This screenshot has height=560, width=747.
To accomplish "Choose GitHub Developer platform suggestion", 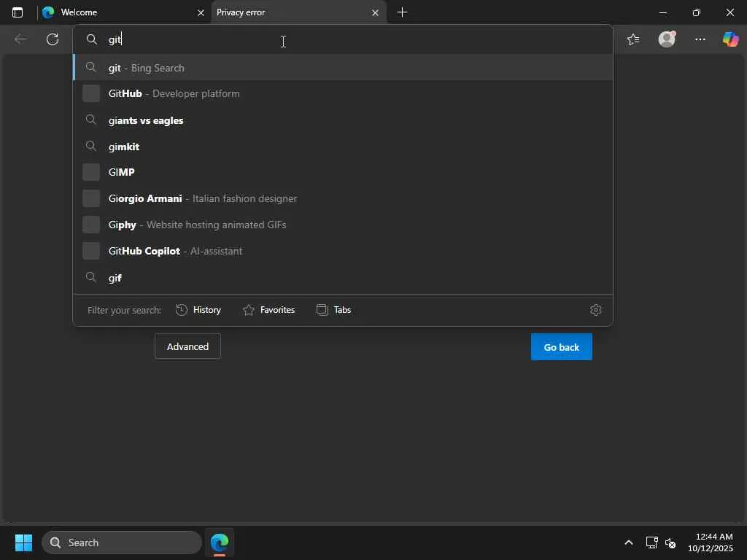I will pyautogui.click(x=343, y=94).
